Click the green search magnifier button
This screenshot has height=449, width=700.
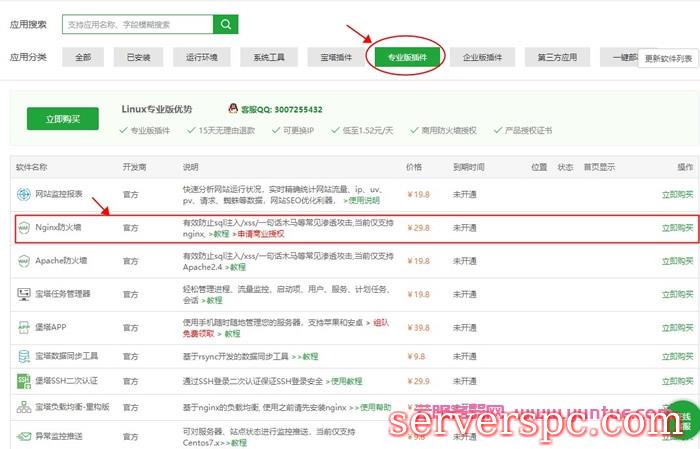[227, 24]
